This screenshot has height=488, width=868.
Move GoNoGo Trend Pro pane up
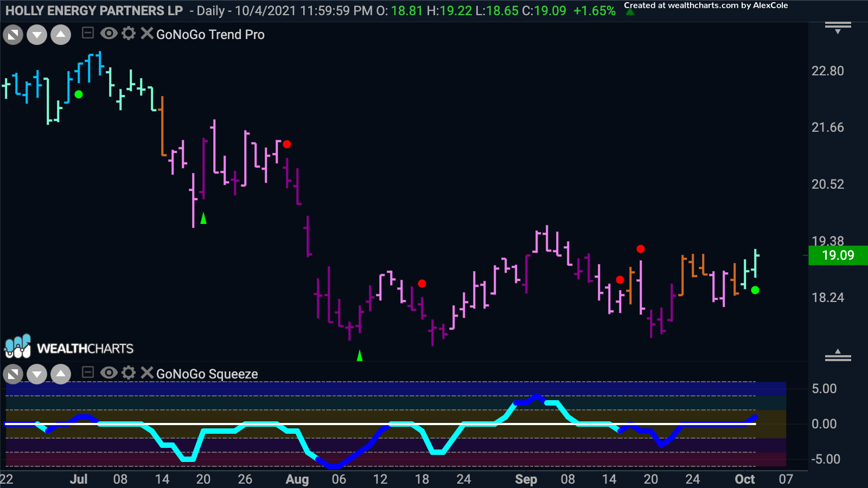[61, 35]
